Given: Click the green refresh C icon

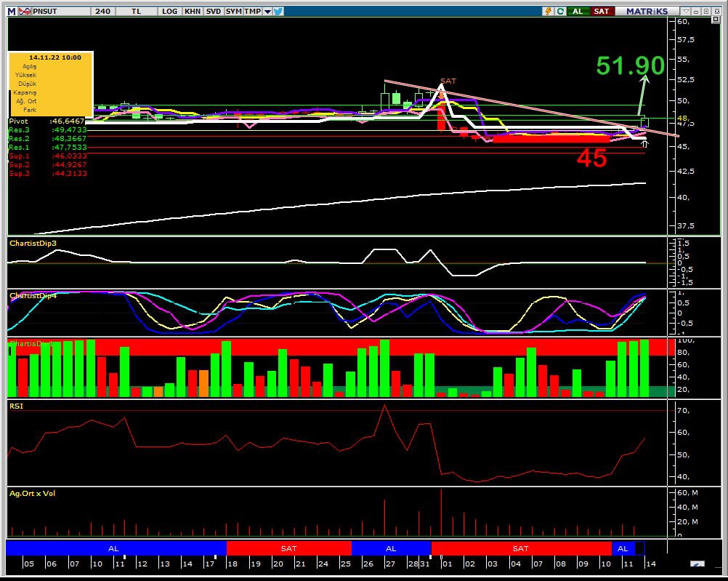Looking at the screenshot, I should [x=560, y=11].
